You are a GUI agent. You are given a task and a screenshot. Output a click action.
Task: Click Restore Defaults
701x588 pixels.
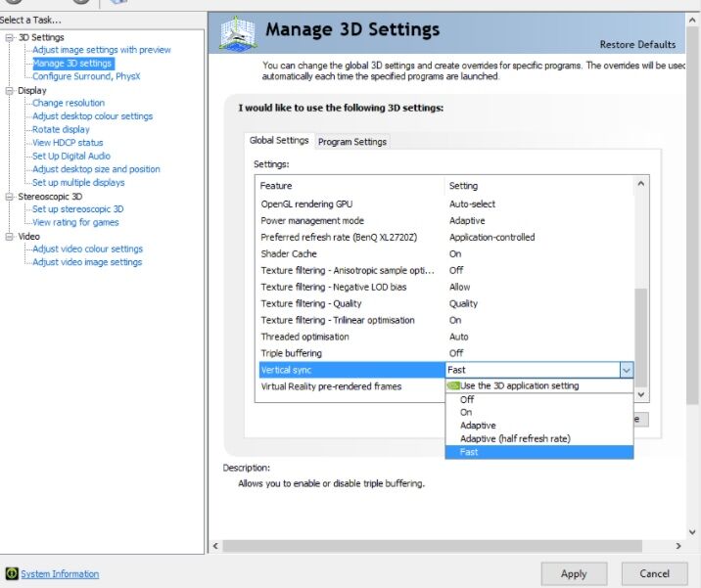637,44
